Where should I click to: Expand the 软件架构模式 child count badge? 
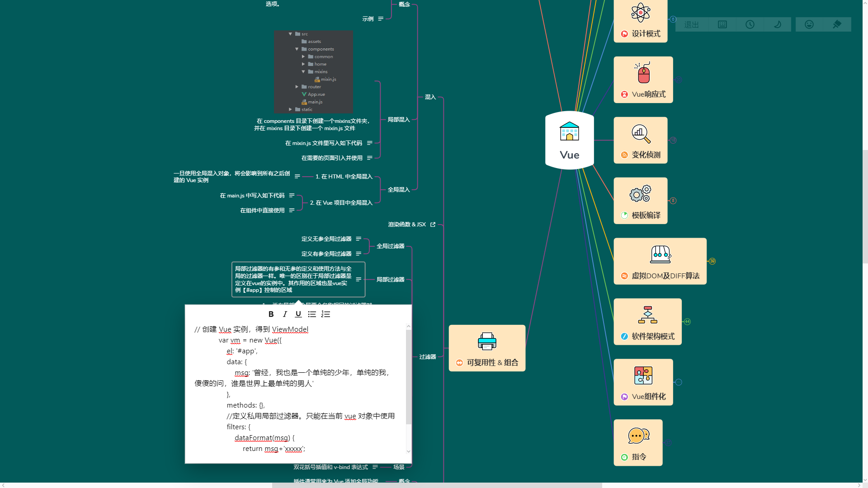tap(687, 322)
